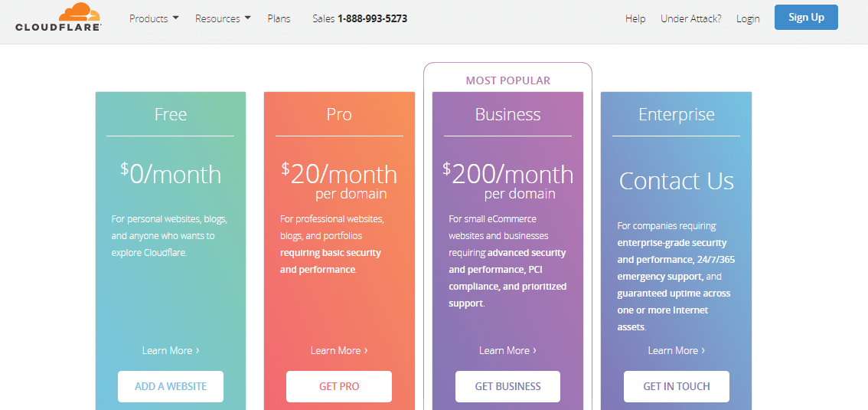This screenshot has height=410, width=868.
Task: Open Learn More under Free plan
Action: (x=171, y=350)
